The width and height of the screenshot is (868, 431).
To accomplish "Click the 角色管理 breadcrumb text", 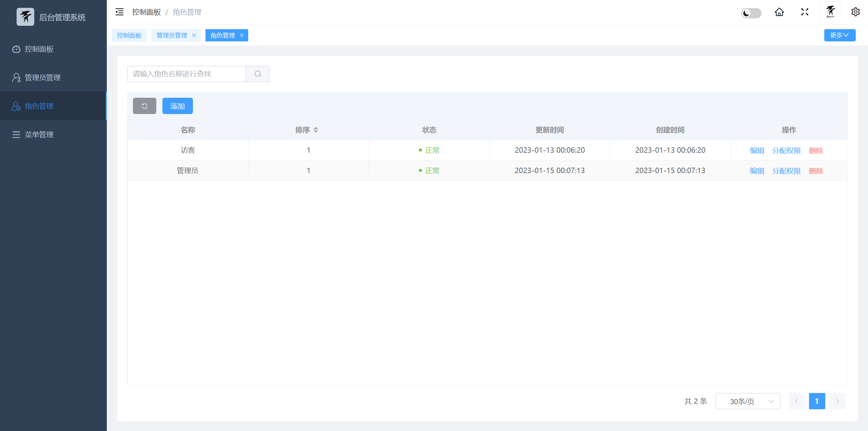I will (187, 12).
